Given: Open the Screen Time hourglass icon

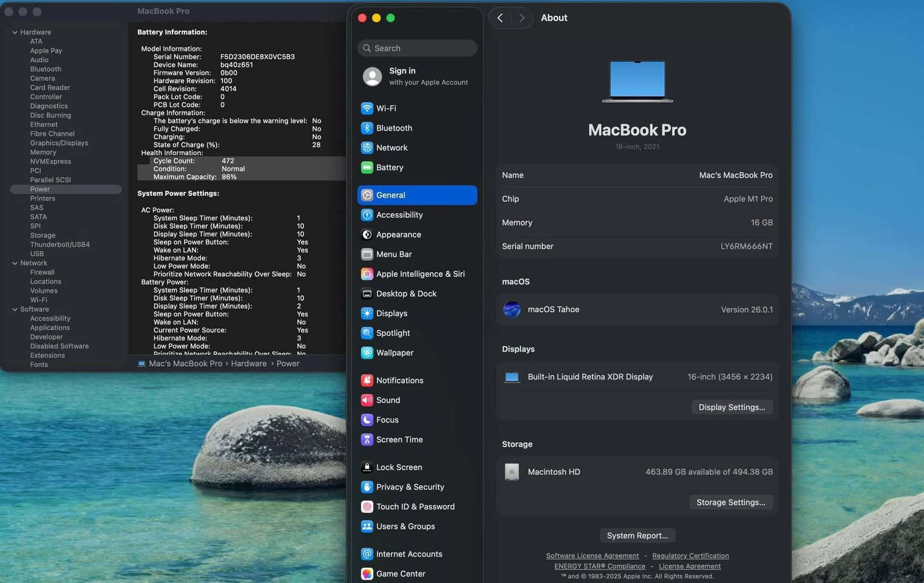Looking at the screenshot, I should point(367,440).
